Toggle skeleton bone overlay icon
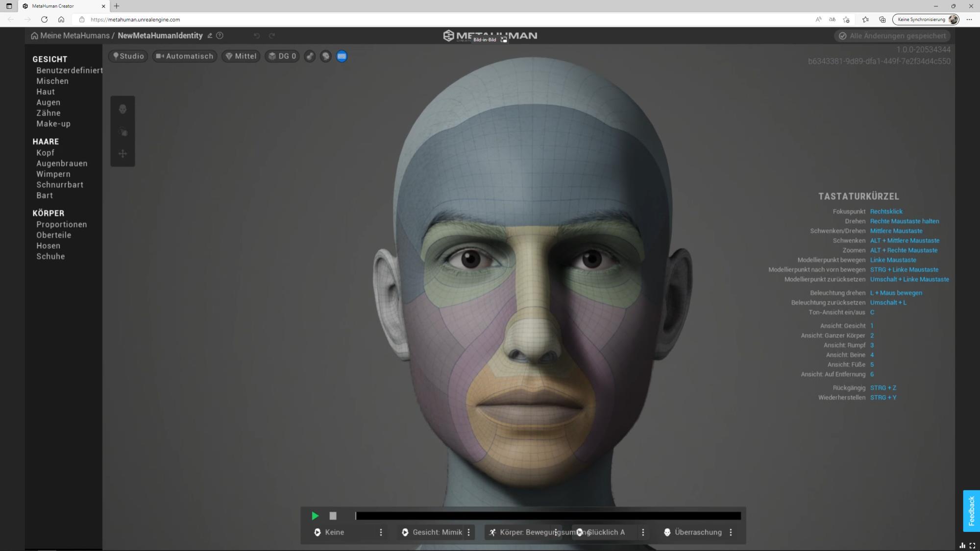The width and height of the screenshot is (980, 551). (x=310, y=56)
